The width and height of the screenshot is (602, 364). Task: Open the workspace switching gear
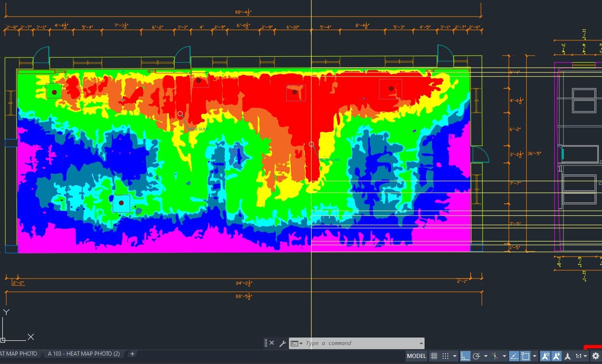pos(595,356)
